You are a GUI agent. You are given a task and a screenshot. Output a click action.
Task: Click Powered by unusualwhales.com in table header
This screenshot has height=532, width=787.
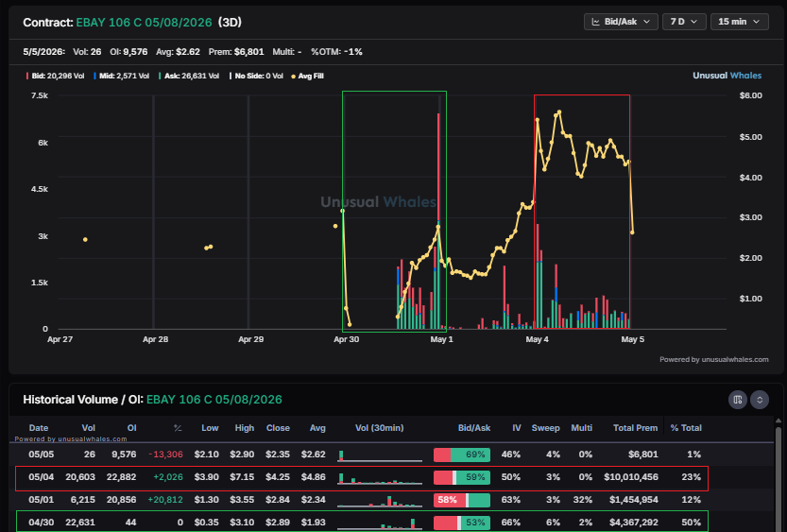tap(71, 439)
